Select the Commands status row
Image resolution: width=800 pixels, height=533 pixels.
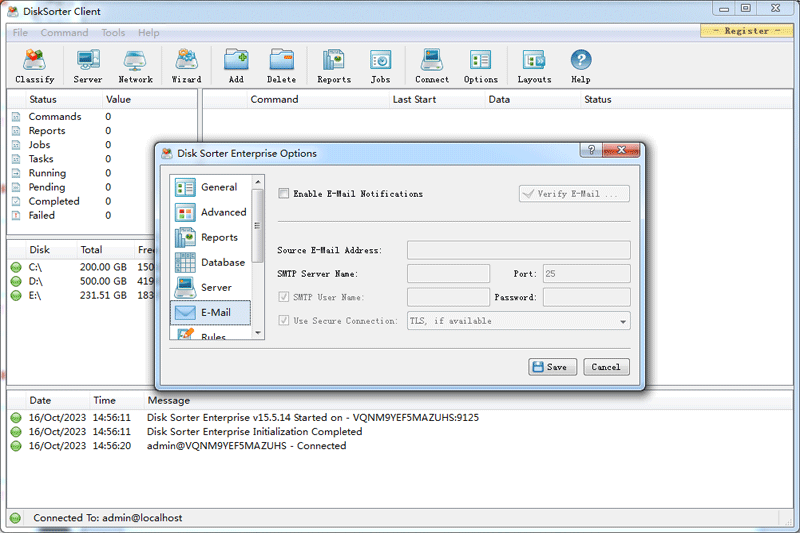(102, 116)
